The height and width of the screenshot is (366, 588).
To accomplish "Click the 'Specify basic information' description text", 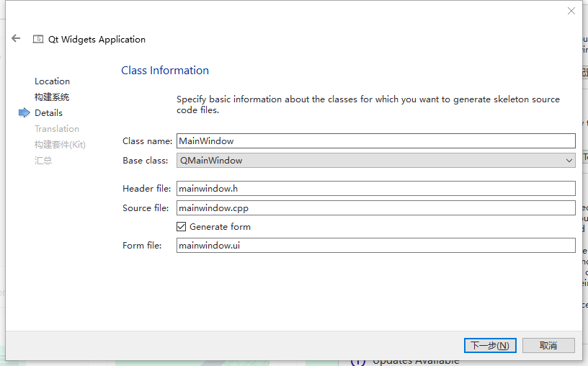I will point(368,104).
